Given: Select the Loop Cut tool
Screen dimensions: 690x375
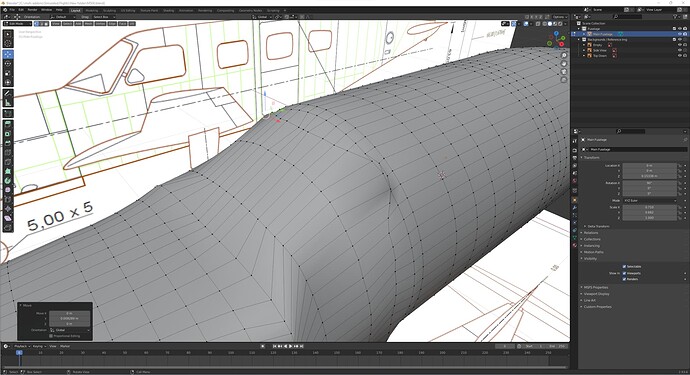Looking at the screenshot, I should coord(8,152).
